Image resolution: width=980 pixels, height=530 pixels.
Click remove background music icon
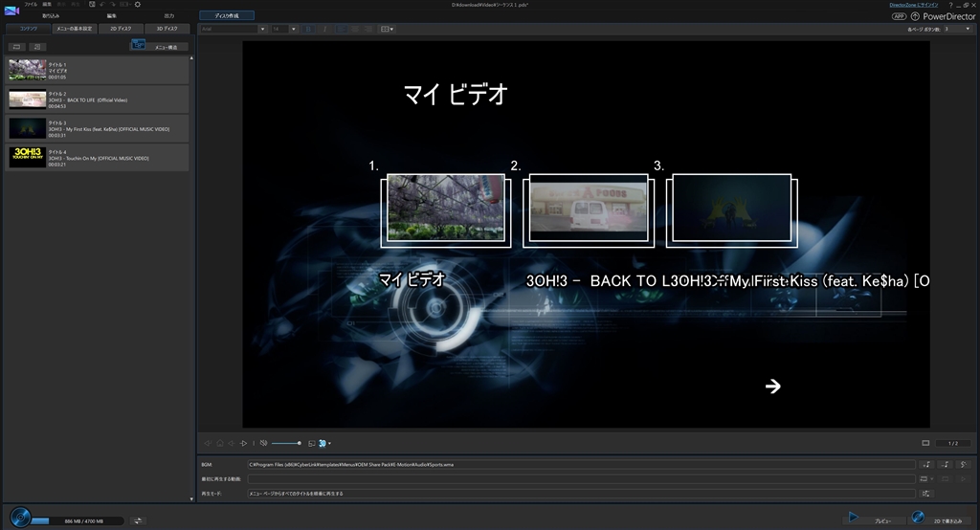[x=945, y=464]
